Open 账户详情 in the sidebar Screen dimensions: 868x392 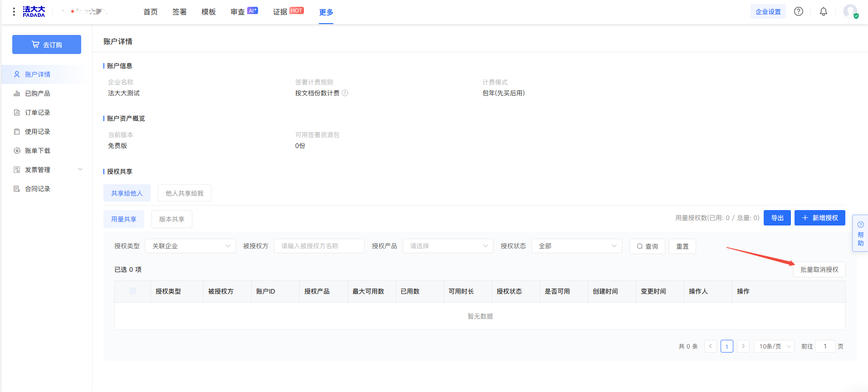(x=46, y=74)
